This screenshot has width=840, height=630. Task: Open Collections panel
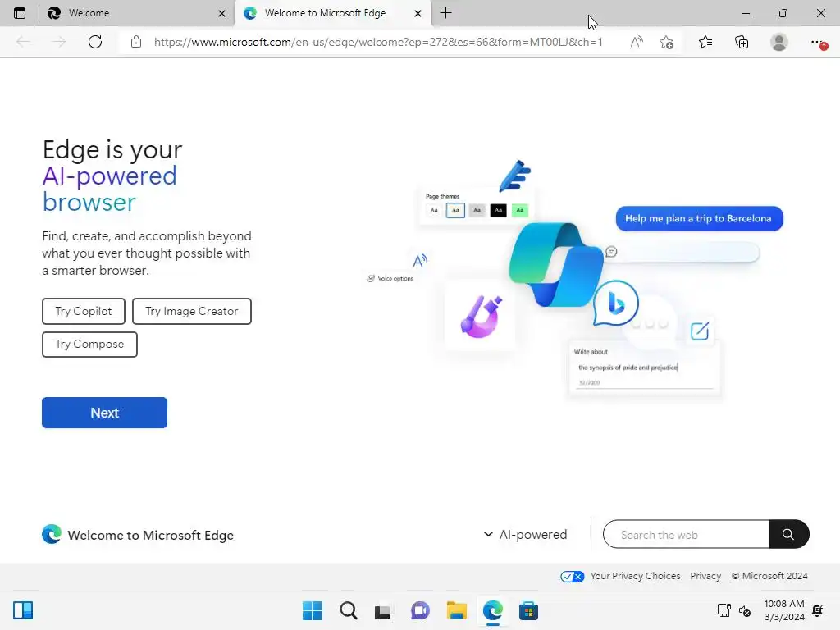pyautogui.click(x=742, y=42)
